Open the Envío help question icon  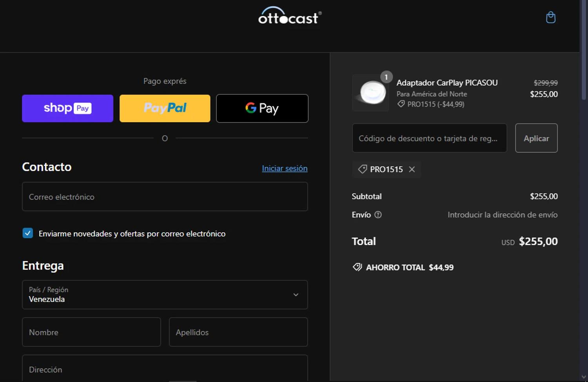point(378,215)
